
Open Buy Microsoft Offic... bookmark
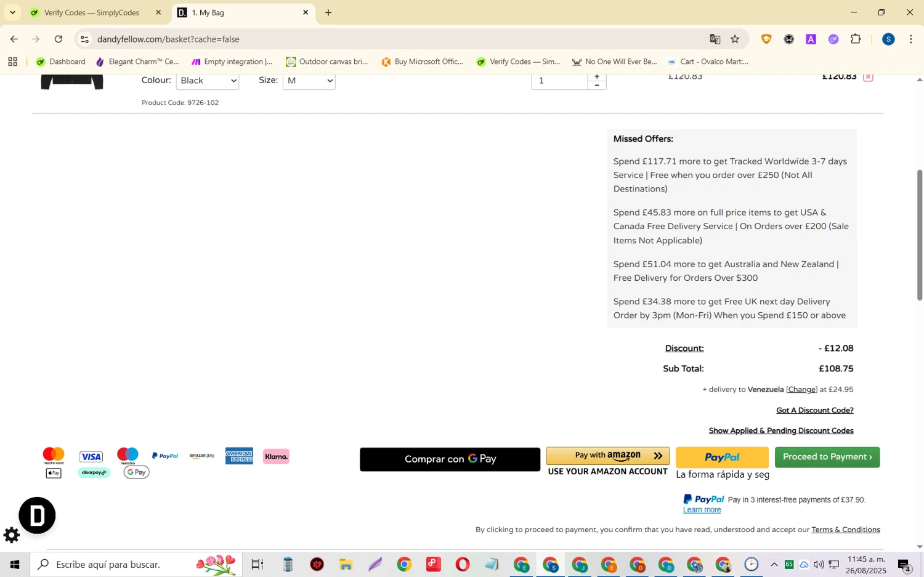click(422, 62)
